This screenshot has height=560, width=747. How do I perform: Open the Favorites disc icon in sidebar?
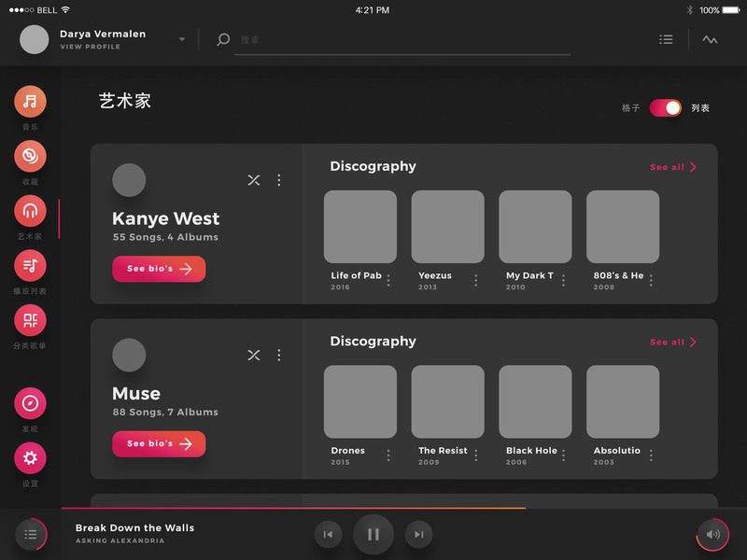point(30,156)
